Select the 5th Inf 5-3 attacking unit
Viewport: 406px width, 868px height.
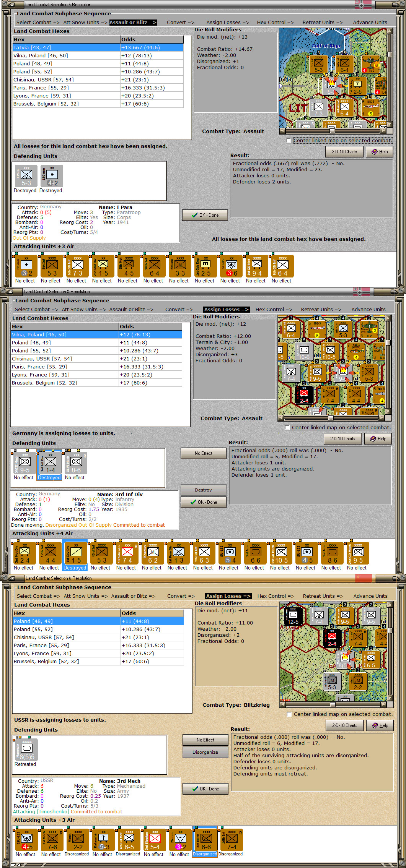pyautogui.click(x=52, y=266)
